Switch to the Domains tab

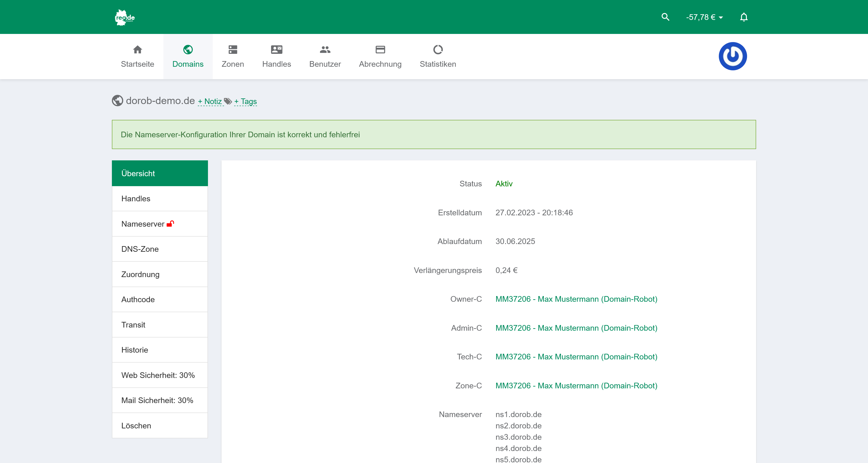pos(188,56)
